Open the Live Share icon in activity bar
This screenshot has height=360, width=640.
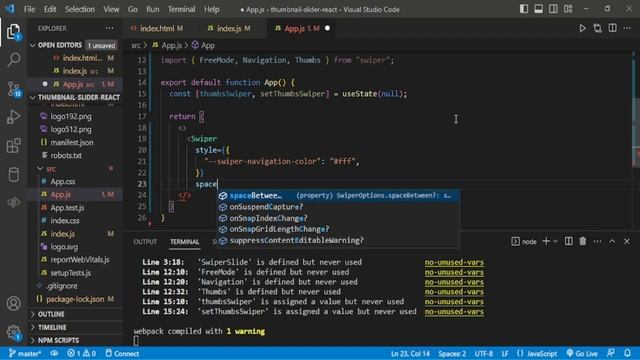(x=13, y=202)
